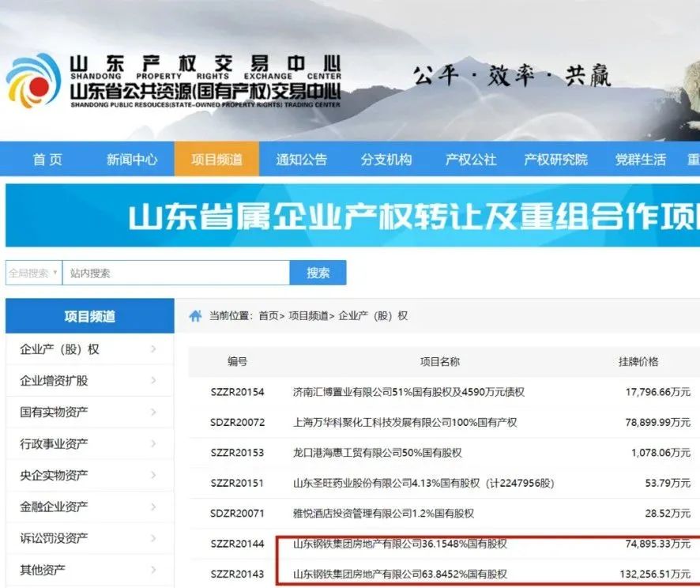
Task: Click the 项目名称 column header
Action: coord(440,362)
